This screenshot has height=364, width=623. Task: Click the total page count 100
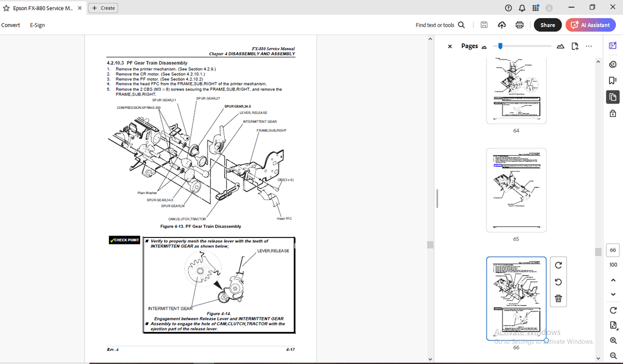(613, 265)
